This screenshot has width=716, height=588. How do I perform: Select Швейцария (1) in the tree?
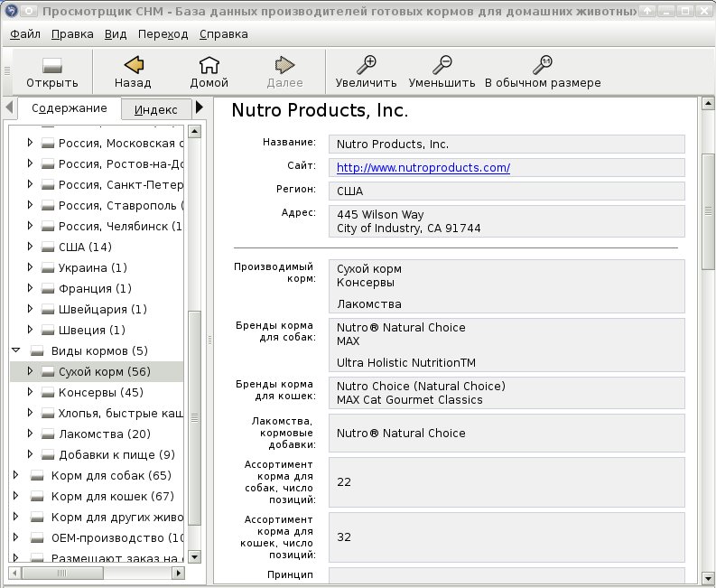coord(103,309)
